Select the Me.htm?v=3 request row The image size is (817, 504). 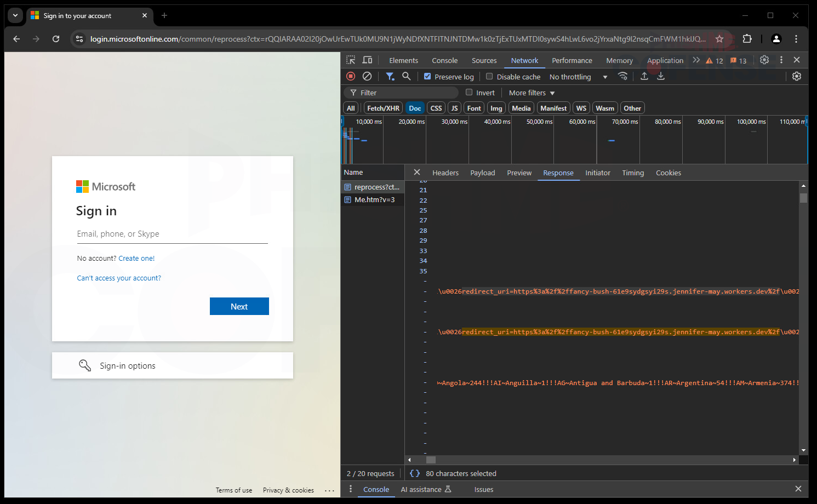(x=373, y=199)
